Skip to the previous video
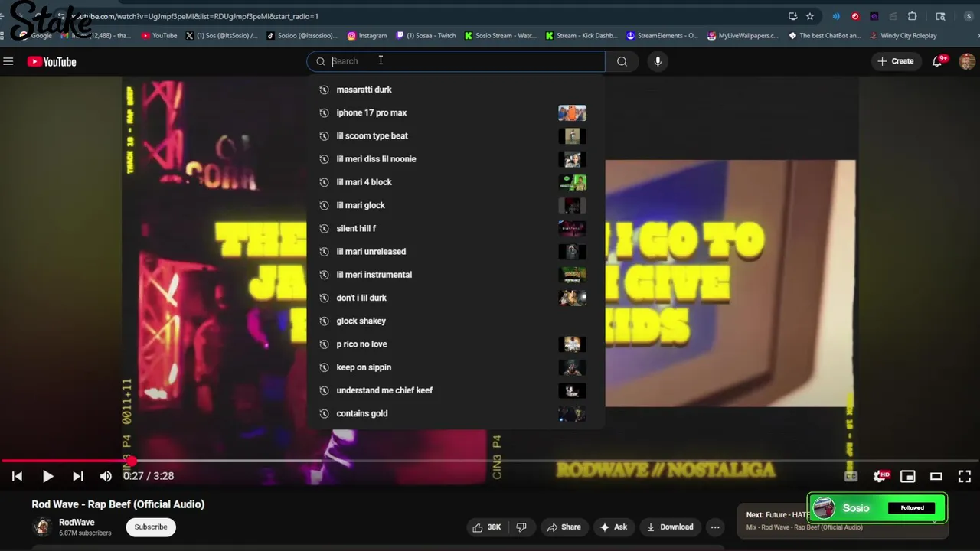This screenshot has width=980, height=551. [17, 476]
